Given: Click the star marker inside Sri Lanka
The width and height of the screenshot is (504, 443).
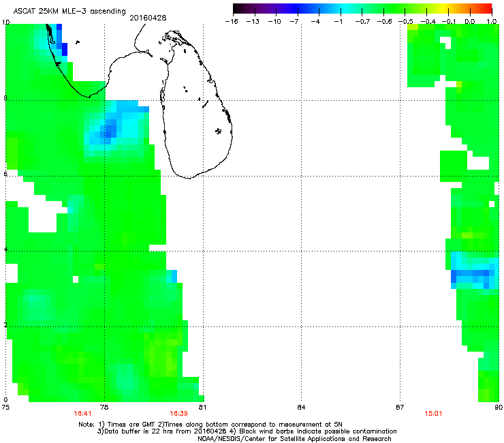Looking at the screenshot, I should 218,131.
